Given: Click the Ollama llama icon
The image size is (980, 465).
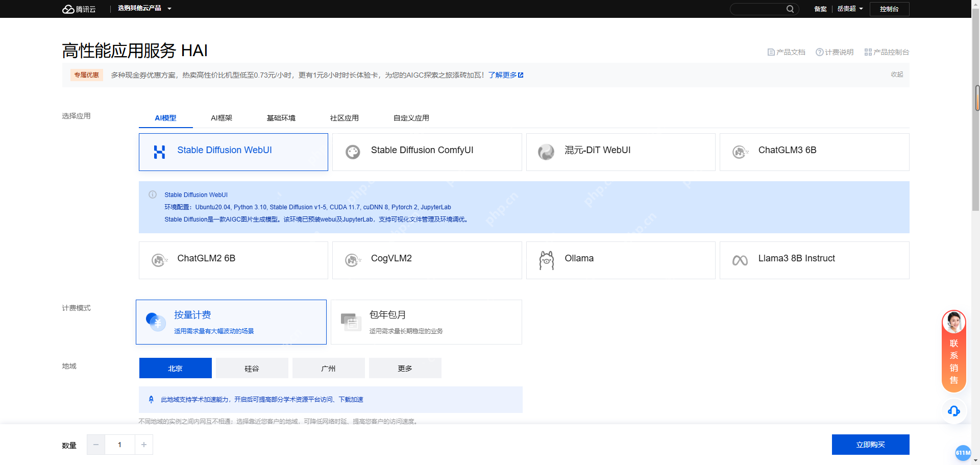Looking at the screenshot, I should point(546,260).
